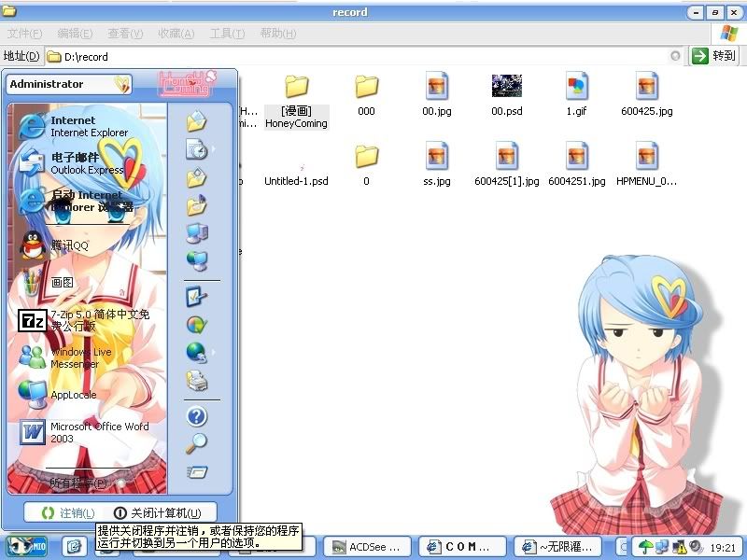Viewport: 747px width, 560px height.
Task: Open Connect To globe icon
Action: pos(196,353)
